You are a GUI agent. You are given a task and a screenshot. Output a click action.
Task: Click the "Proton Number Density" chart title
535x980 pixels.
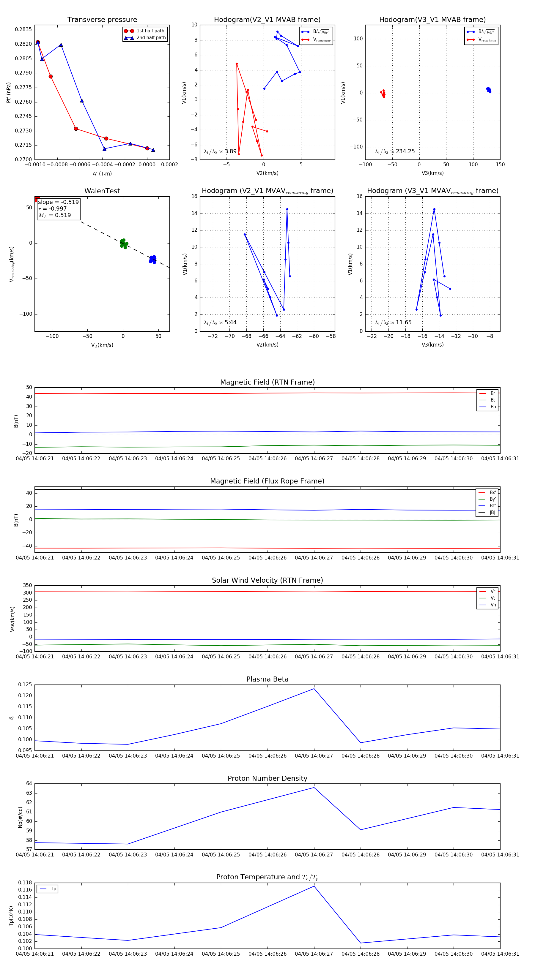[x=267, y=778]
